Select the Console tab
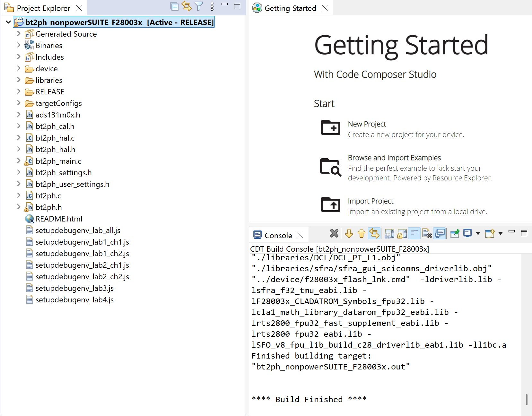Viewport: 532px width, 416px height. (x=278, y=235)
